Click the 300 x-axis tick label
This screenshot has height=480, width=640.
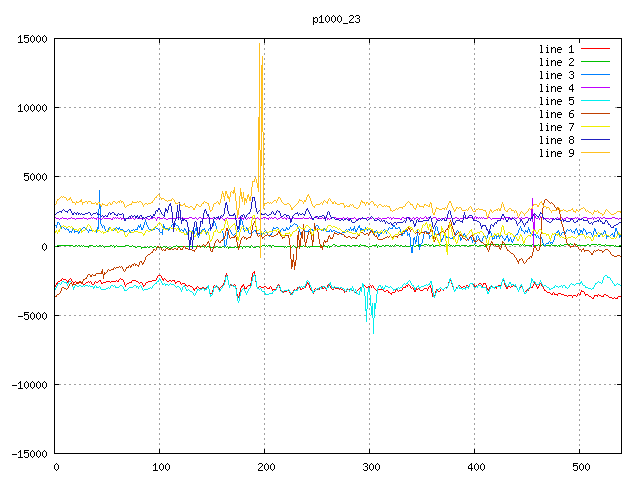369,467
